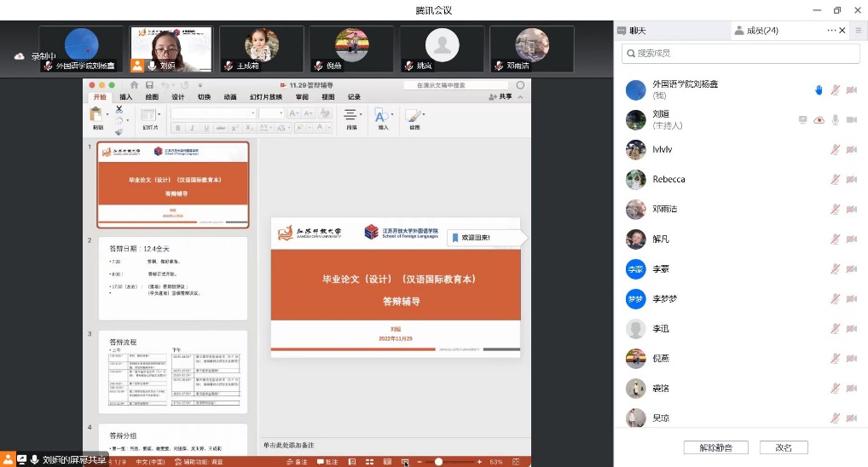The image size is (868, 467).
Task: Click the screen-share icon beside 刘姮
Action: pyautogui.click(x=802, y=120)
